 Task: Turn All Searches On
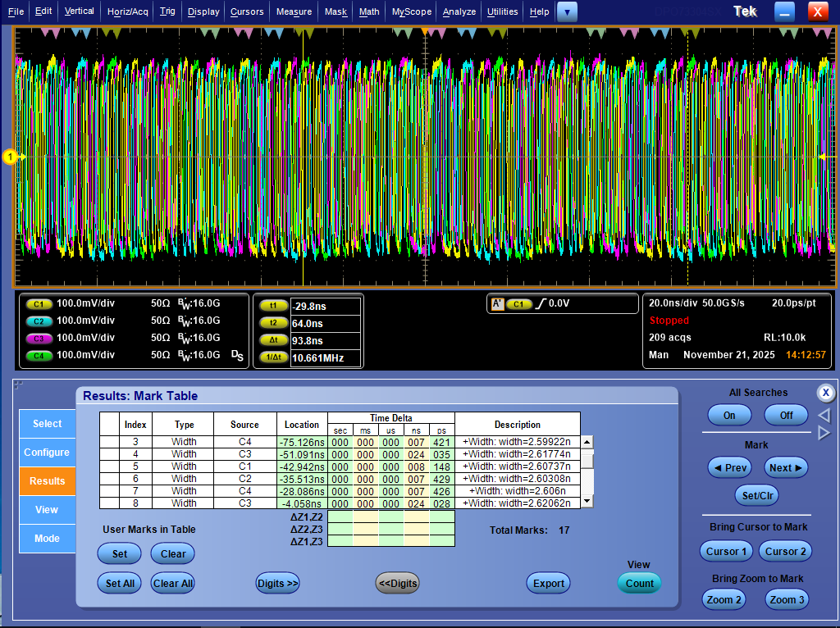[728, 415]
